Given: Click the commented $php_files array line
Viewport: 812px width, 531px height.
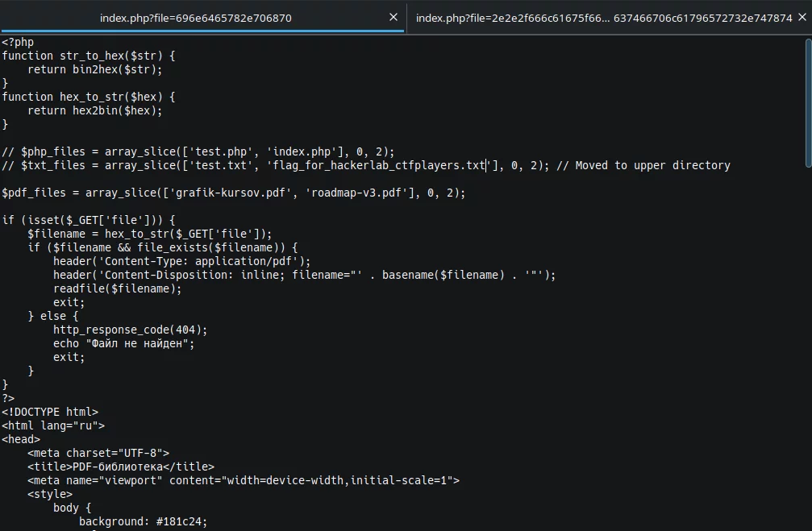Looking at the screenshot, I should [x=198, y=151].
